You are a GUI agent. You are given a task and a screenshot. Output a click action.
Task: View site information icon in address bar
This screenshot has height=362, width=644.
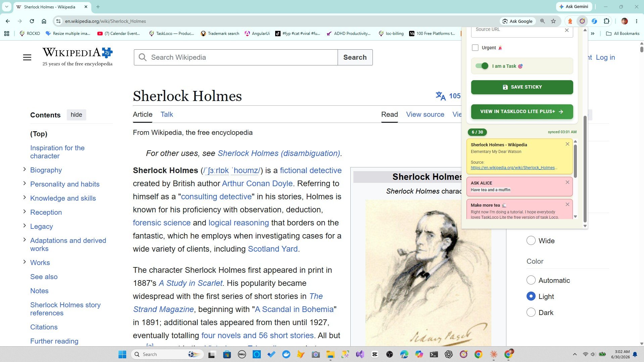58,21
